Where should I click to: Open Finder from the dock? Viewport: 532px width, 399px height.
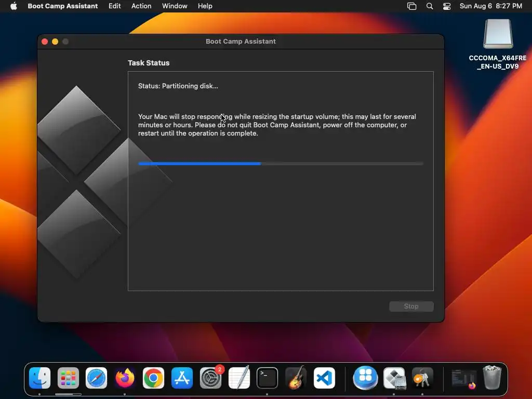[39, 378]
